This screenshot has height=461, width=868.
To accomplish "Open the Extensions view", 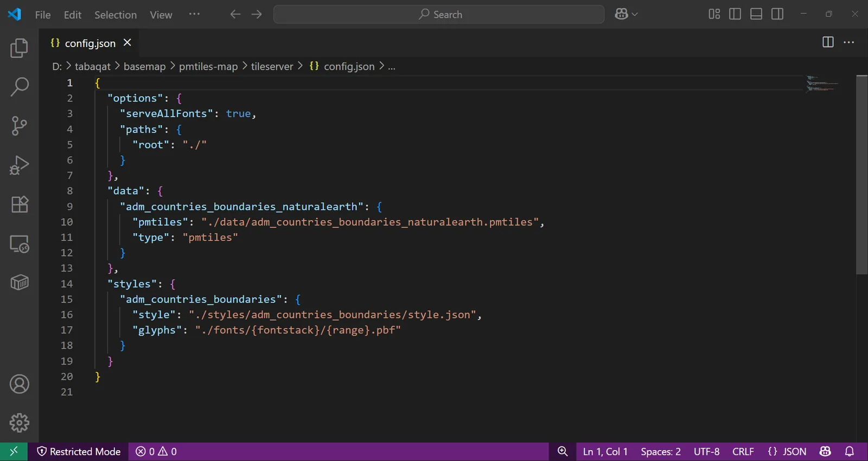I will pos(19,204).
